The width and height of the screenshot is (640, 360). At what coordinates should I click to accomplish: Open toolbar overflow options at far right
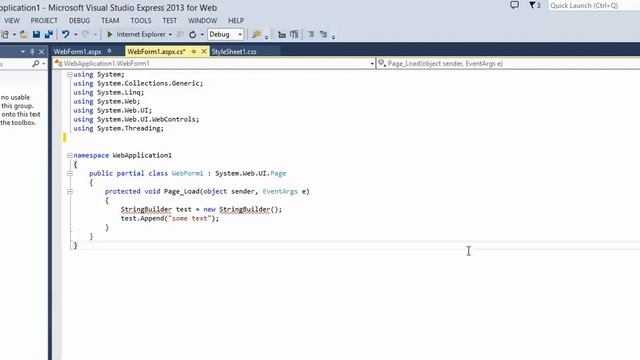pyautogui.click(x=333, y=37)
